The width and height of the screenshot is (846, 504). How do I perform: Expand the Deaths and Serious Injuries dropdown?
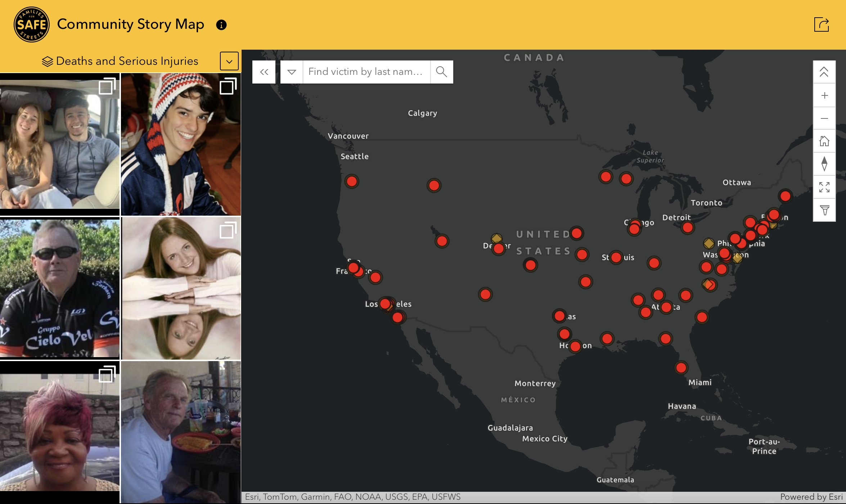229,61
